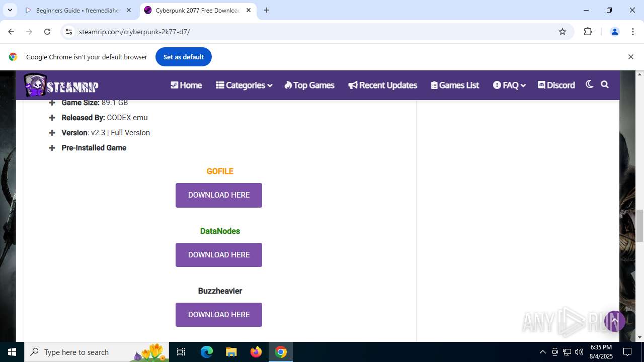Click Released By CODEX emu text
This screenshot has width=644, height=362.
pyautogui.click(x=105, y=118)
